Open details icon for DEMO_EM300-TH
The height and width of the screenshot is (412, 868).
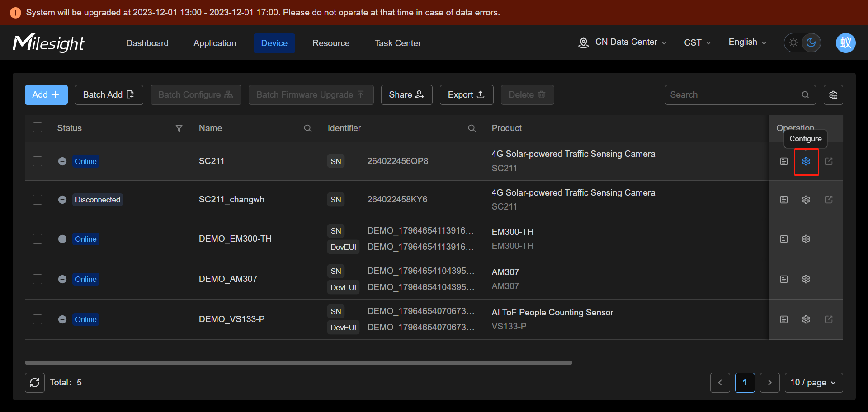(x=784, y=239)
